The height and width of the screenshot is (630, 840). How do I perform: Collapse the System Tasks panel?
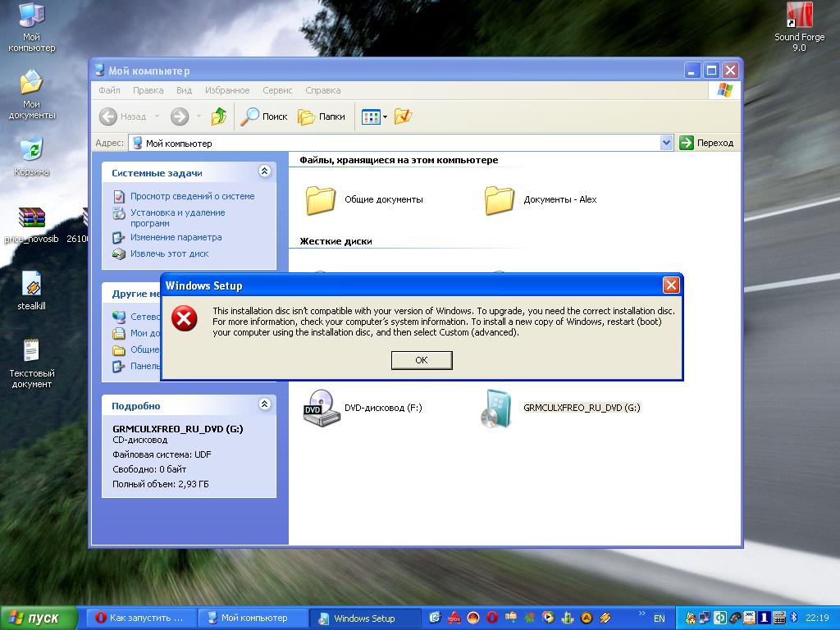click(x=264, y=171)
